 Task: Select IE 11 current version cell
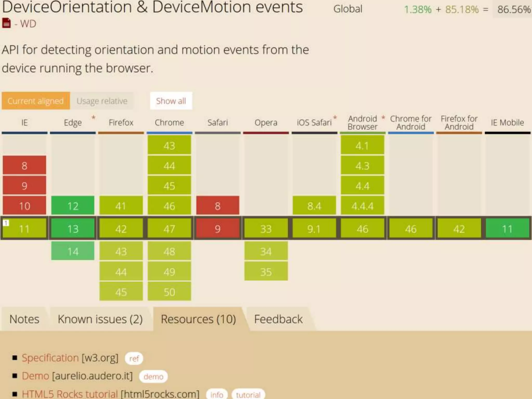24,229
